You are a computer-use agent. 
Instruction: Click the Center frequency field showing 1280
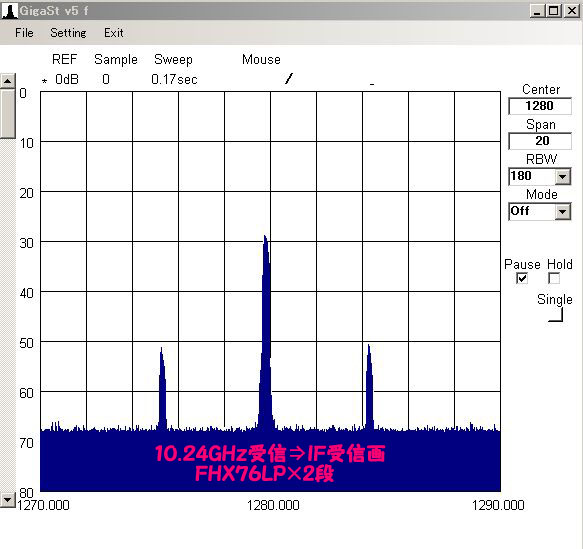[539, 106]
